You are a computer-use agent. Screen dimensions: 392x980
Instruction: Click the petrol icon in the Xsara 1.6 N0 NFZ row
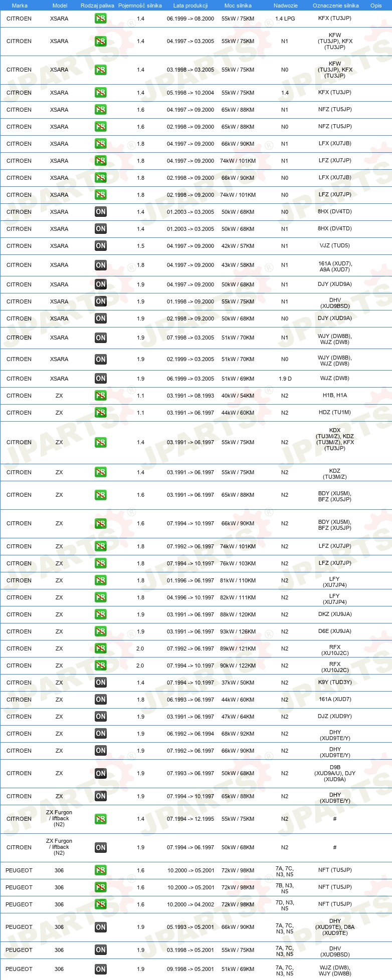(101, 127)
